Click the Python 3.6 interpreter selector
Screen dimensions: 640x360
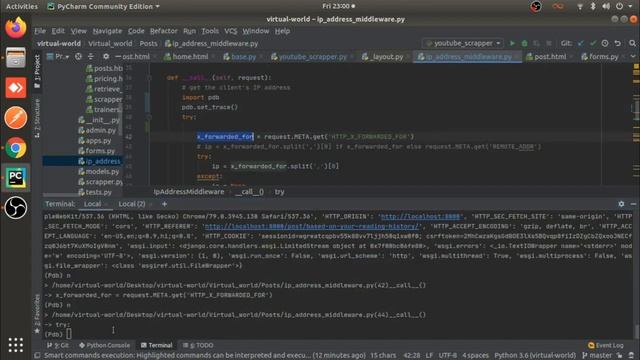(535, 356)
